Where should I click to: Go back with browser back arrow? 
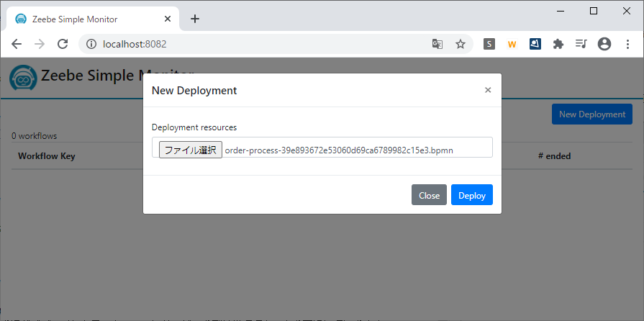tap(17, 44)
